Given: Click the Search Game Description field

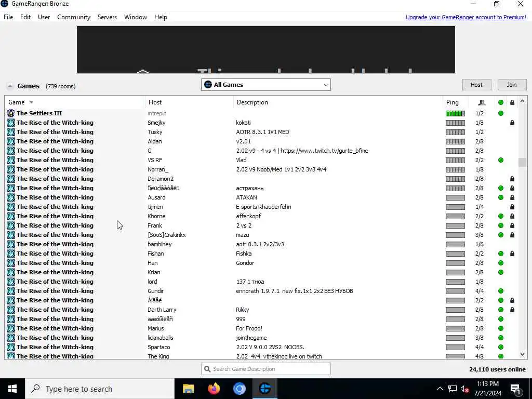Looking at the screenshot, I should coord(265,369).
